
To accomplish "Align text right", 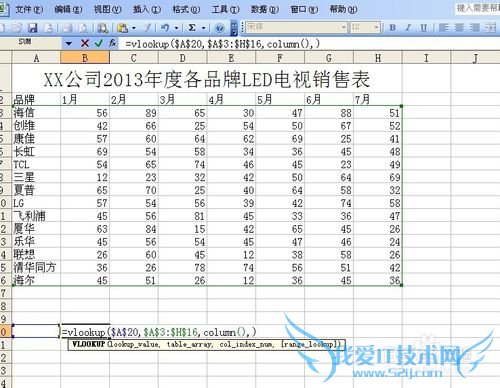I will coord(475,28).
